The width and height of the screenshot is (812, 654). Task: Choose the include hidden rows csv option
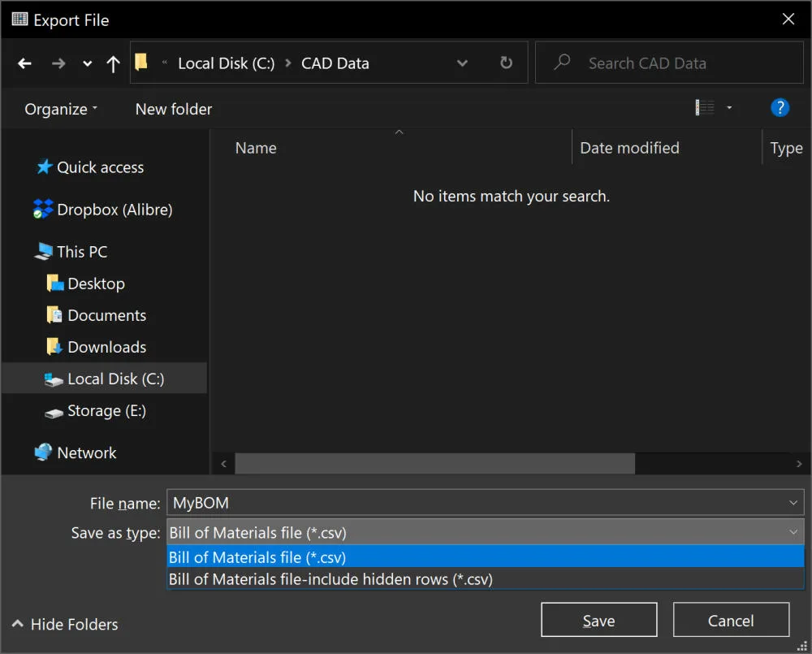click(486, 579)
